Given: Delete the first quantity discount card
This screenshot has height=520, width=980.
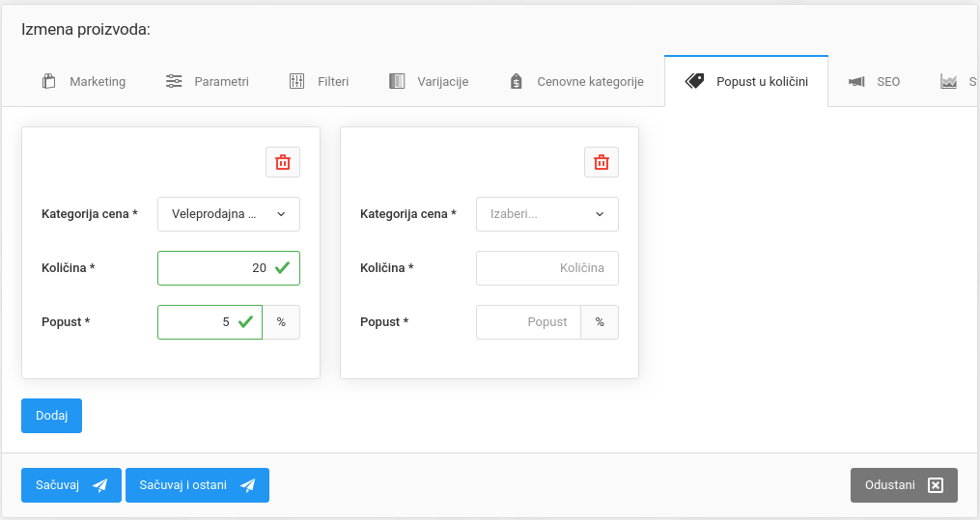Looking at the screenshot, I should tap(283, 162).
